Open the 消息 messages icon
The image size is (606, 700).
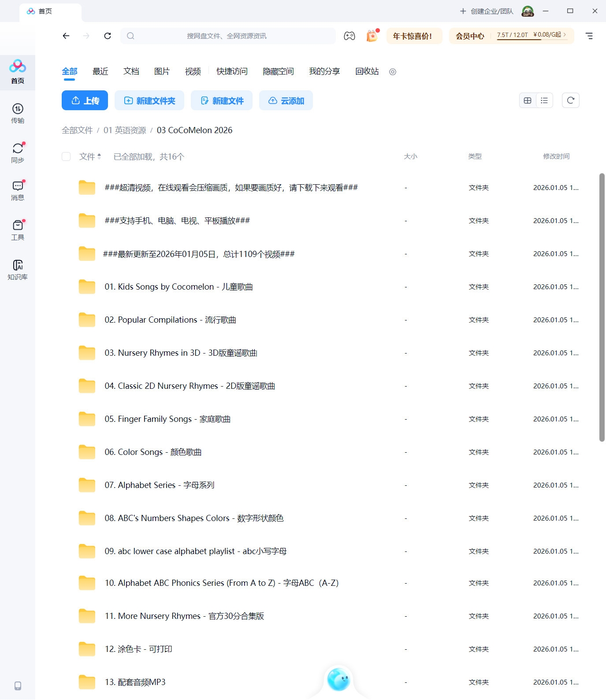(x=18, y=190)
